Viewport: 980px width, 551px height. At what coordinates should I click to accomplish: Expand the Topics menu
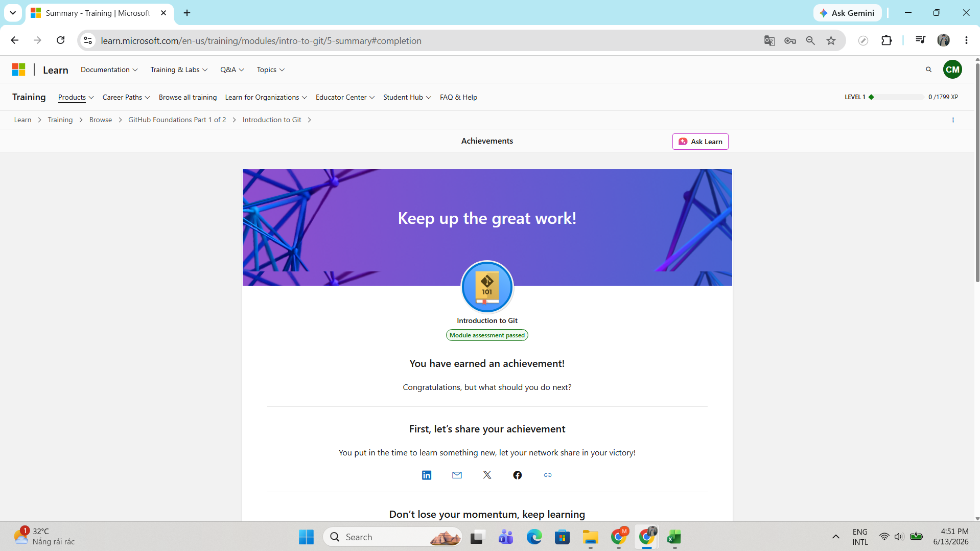tap(271, 70)
